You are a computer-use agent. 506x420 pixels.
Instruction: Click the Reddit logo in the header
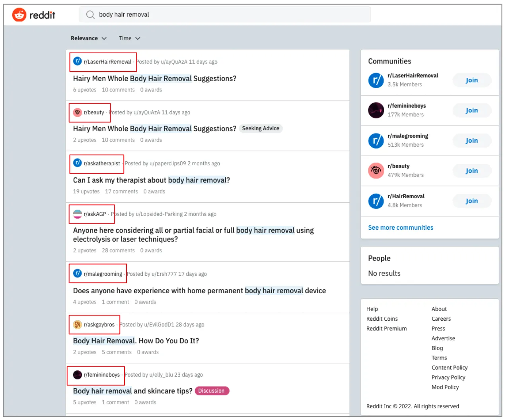click(x=33, y=15)
